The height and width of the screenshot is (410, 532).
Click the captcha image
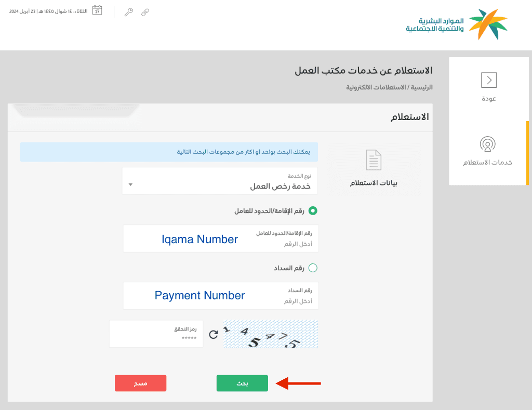(x=270, y=334)
